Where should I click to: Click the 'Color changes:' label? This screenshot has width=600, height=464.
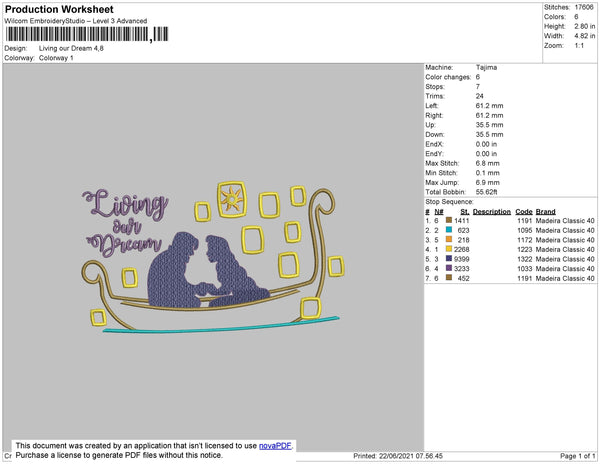click(448, 77)
